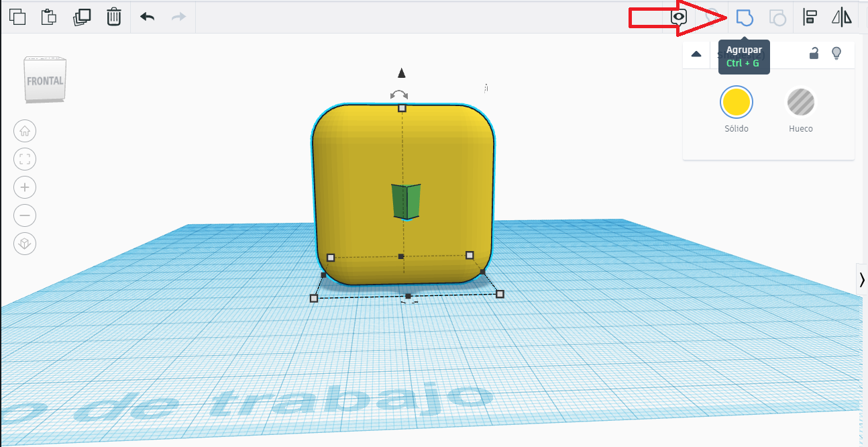Click the greyed-out Ungroup icon
Viewport: 868px width, 447px height.
click(x=777, y=17)
